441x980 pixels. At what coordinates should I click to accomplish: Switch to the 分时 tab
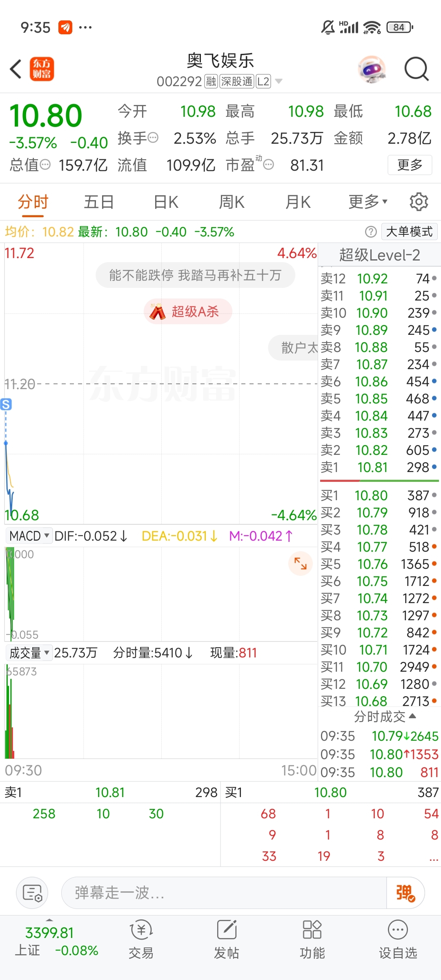33,202
